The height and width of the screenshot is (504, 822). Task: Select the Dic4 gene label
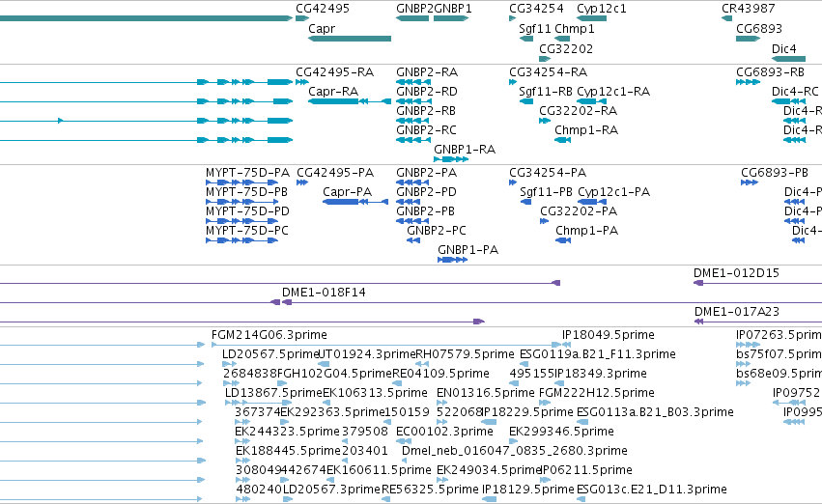pyautogui.click(x=784, y=48)
